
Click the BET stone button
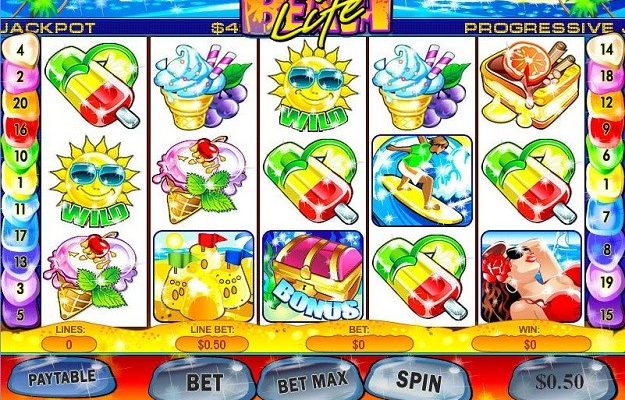click(x=204, y=380)
